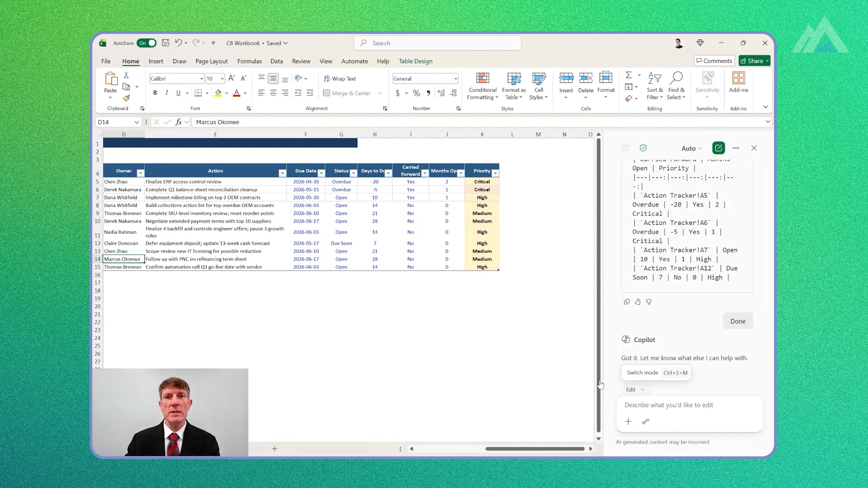Click the Comma Style icon

tap(428, 93)
